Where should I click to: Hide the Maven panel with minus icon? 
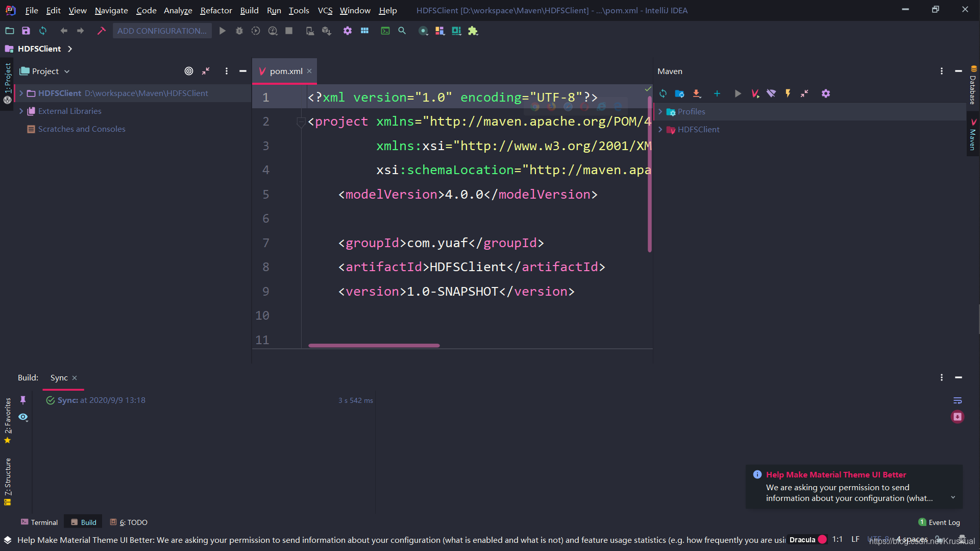[x=959, y=71]
